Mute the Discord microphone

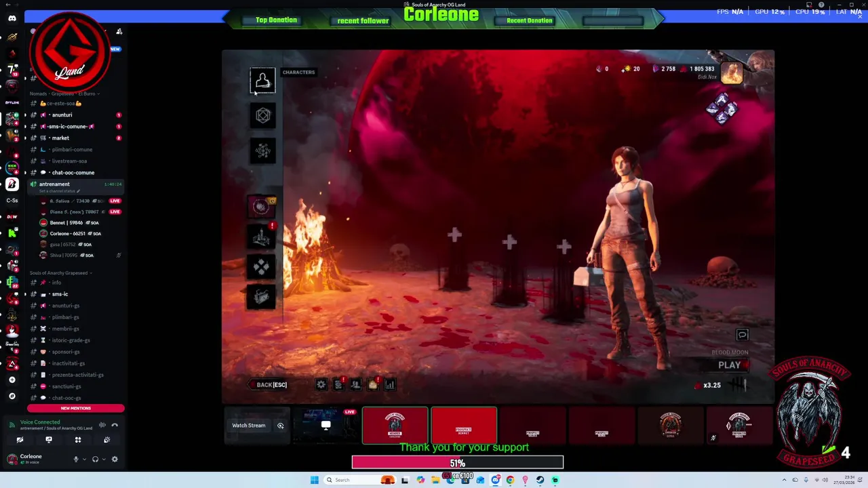click(76, 459)
